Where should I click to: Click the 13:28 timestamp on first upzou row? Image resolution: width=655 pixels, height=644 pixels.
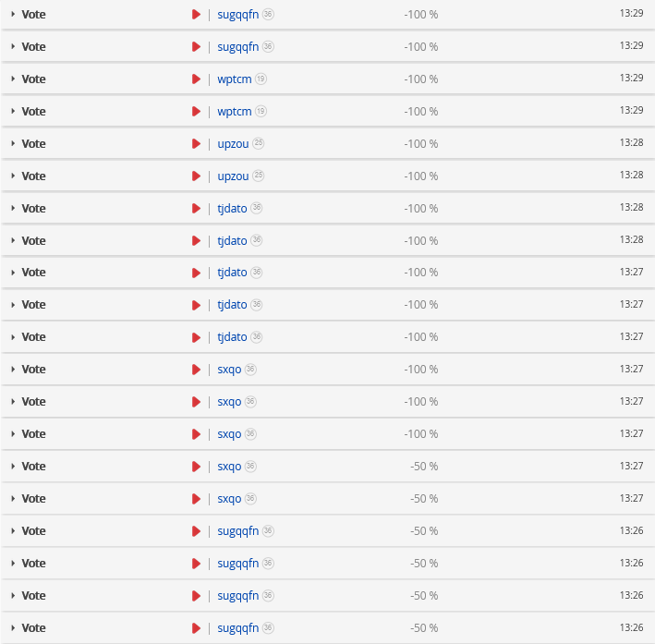[632, 143]
